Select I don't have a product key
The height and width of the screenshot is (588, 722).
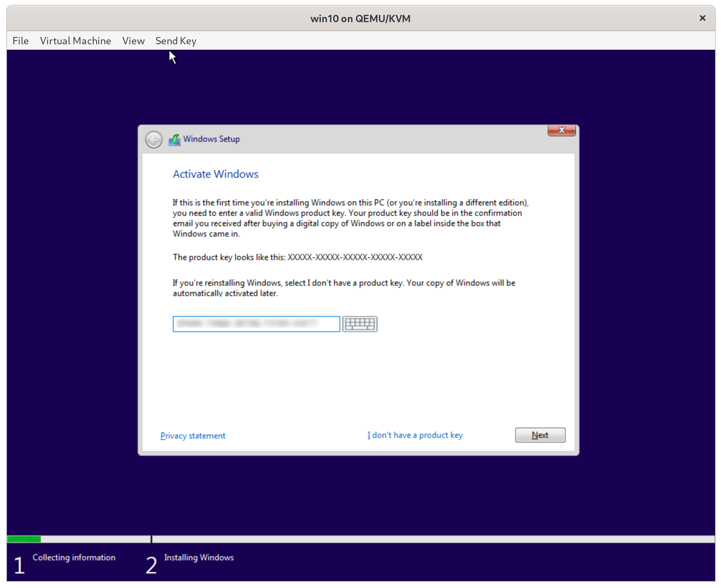pyautogui.click(x=415, y=435)
